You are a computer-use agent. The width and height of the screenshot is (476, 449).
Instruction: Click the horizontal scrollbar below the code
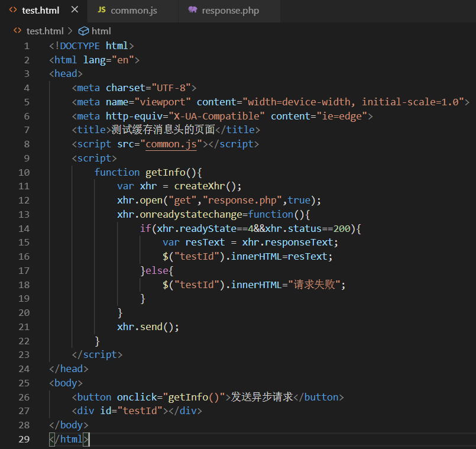(x=260, y=447)
